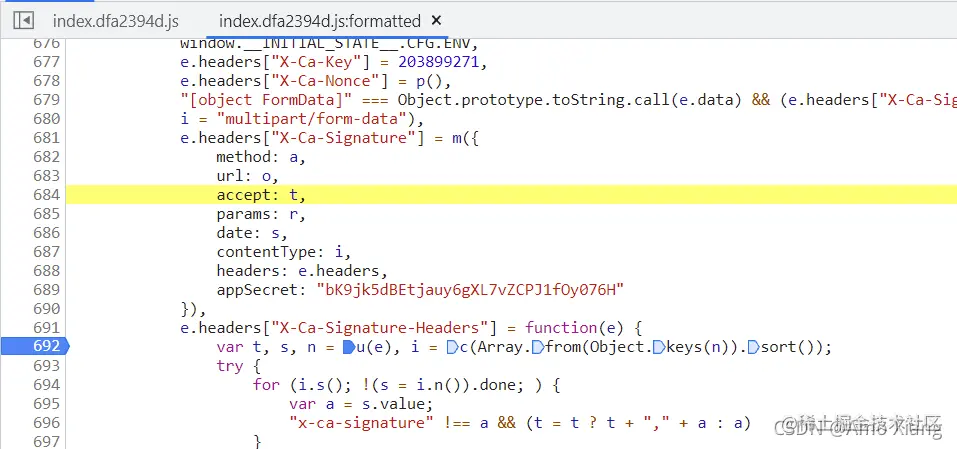Click "Object.prototype.toString.call(e.data)" expression

pyautogui.click(x=569, y=99)
